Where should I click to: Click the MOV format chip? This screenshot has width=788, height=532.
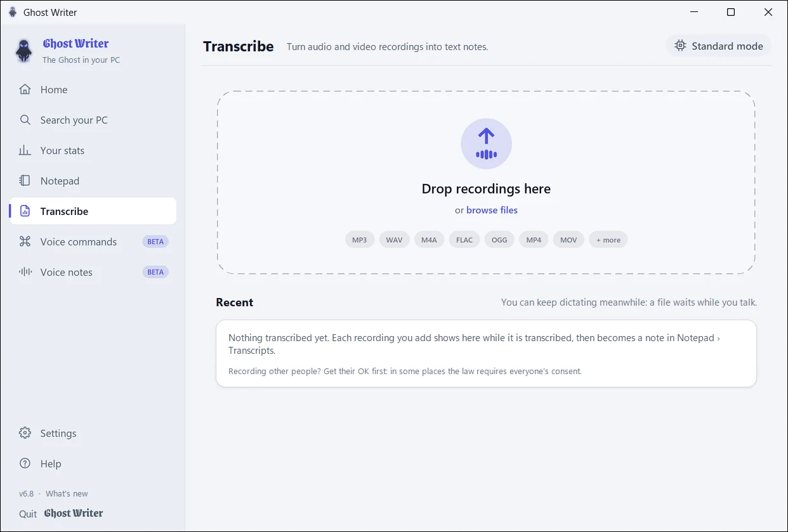pos(568,240)
